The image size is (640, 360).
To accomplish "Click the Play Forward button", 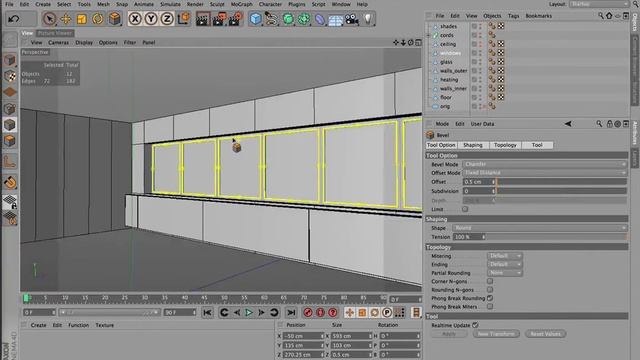I will pyautogui.click(x=249, y=313).
